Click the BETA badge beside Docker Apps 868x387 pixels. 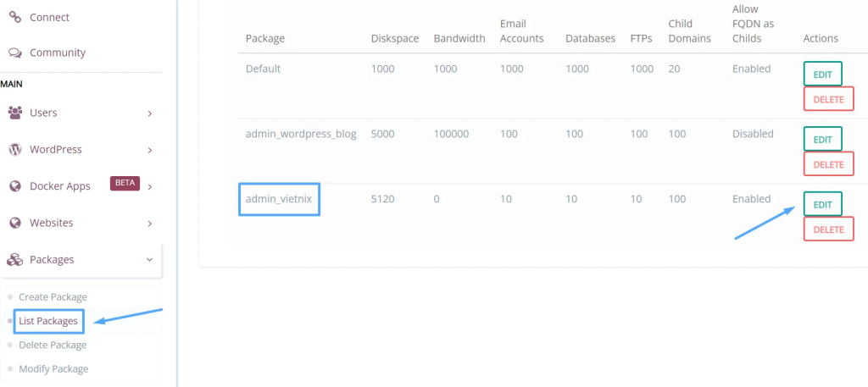pyautogui.click(x=125, y=184)
